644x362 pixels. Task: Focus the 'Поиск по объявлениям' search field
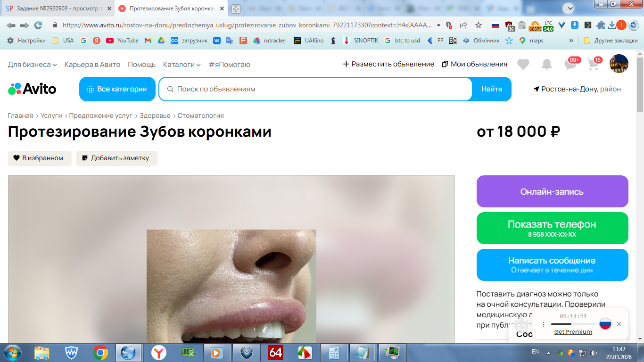coord(315,89)
